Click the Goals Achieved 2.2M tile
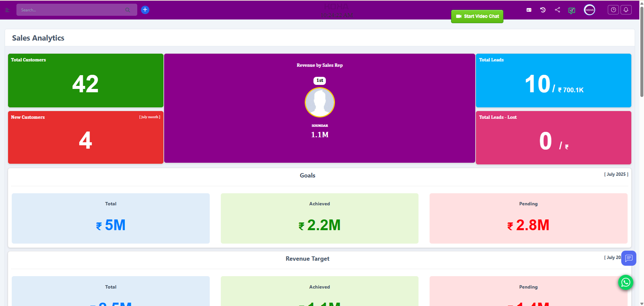644x306 pixels. [319, 218]
